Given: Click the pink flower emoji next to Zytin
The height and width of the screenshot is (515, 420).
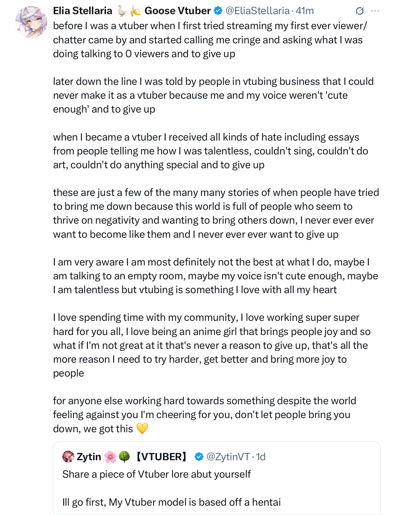Looking at the screenshot, I should [x=110, y=457].
